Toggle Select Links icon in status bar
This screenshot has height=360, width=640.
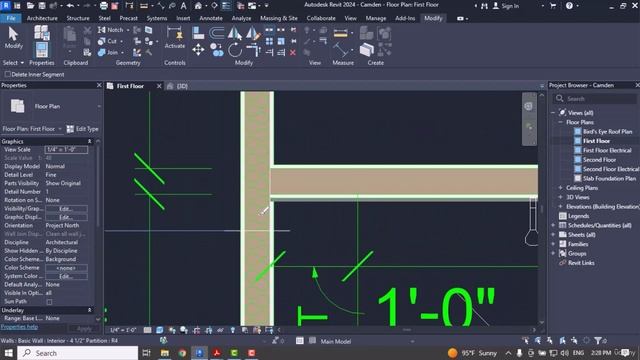point(526,340)
